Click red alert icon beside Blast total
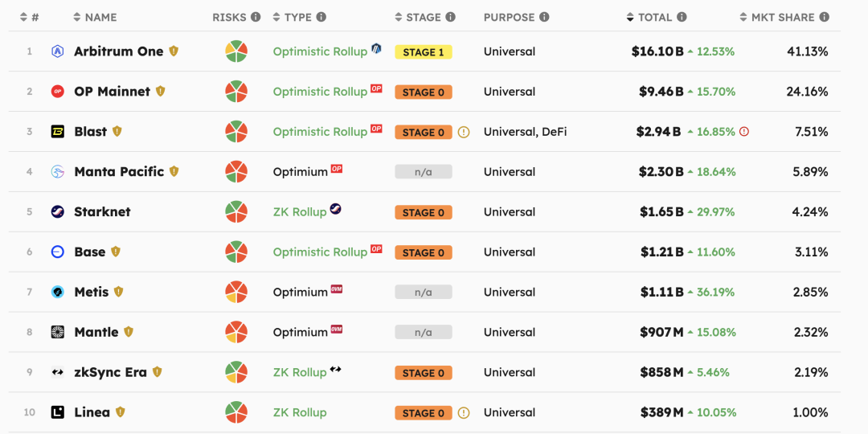Viewport: 868px width, 434px height. click(x=744, y=132)
